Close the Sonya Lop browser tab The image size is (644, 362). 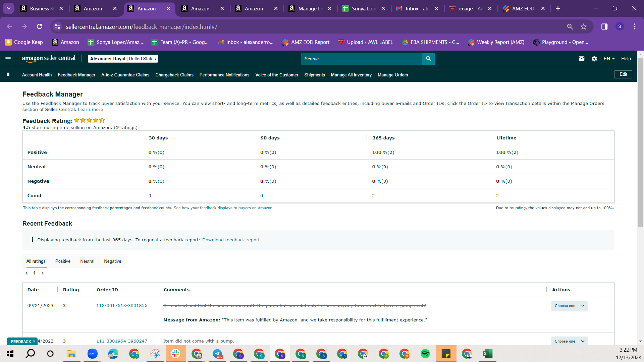[x=383, y=9]
